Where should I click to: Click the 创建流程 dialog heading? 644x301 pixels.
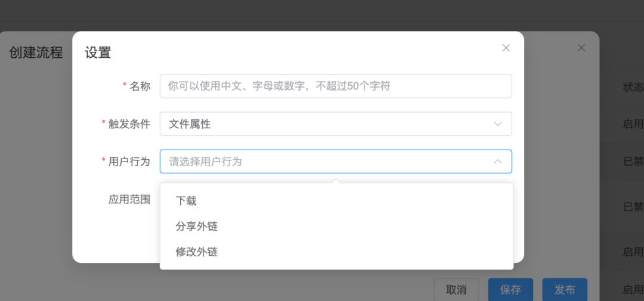coord(36,52)
